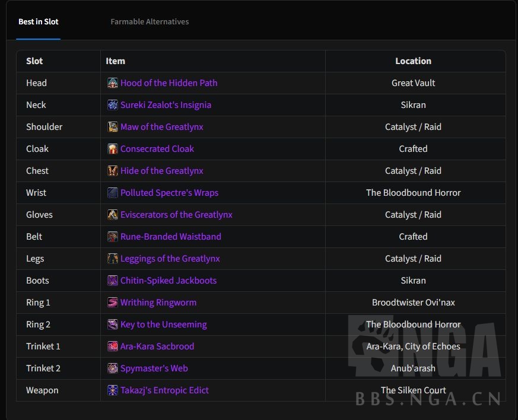Click the Writhing Ringworm item icon

point(113,303)
